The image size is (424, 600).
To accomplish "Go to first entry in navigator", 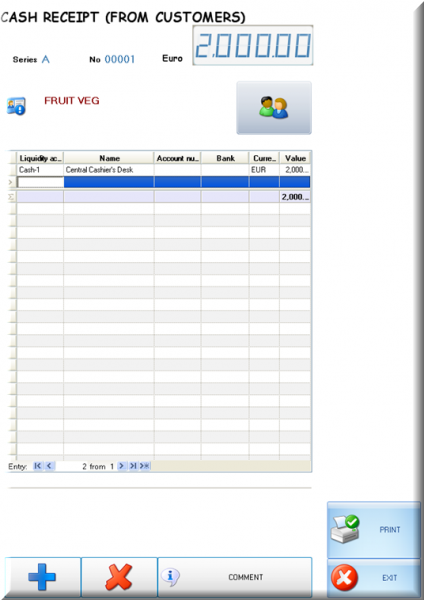I will tap(38, 466).
